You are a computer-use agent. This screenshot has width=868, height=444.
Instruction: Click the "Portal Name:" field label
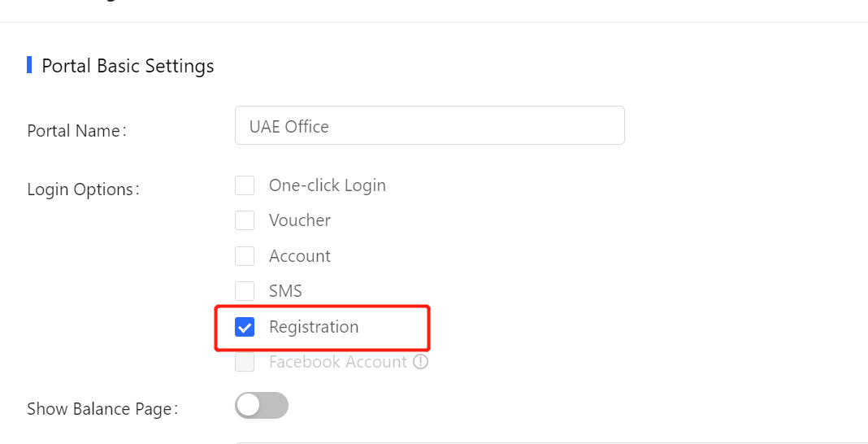[76, 131]
